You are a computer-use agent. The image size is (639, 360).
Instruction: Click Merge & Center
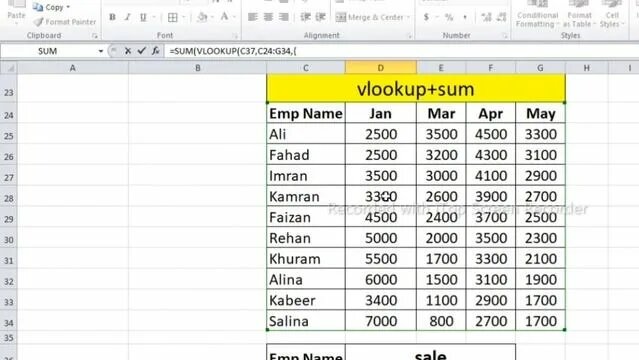click(x=369, y=17)
